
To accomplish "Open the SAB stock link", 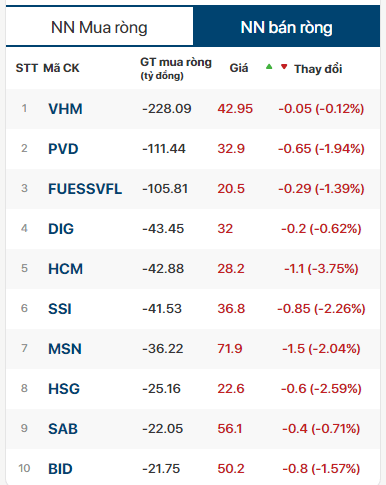I will [x=63, y=429].
